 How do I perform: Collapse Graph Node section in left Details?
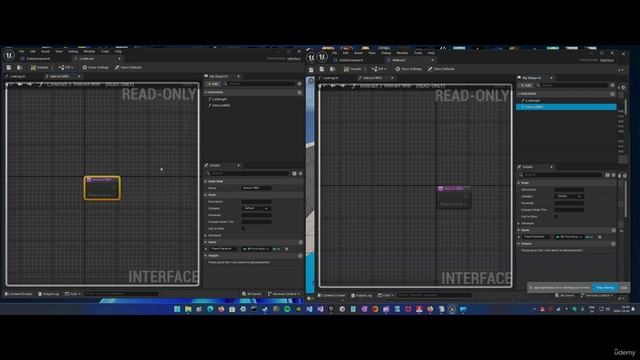click(206, 181)
